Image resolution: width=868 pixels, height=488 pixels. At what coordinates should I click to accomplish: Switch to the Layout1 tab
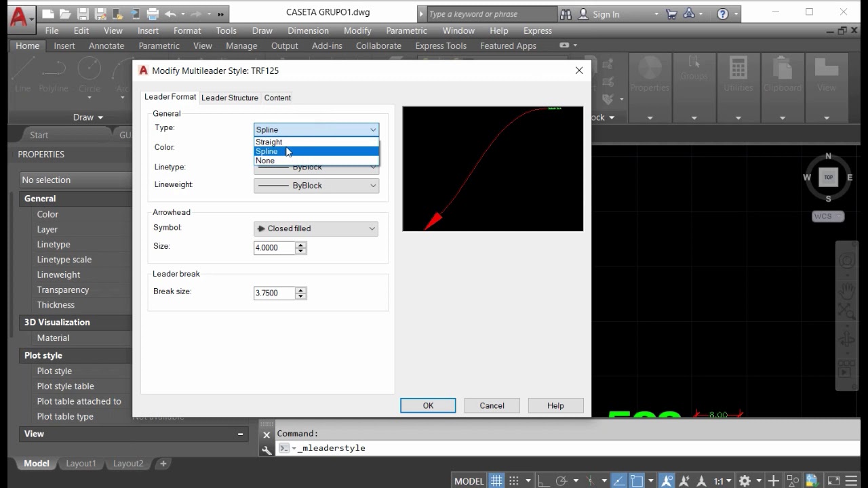point(81,464)
